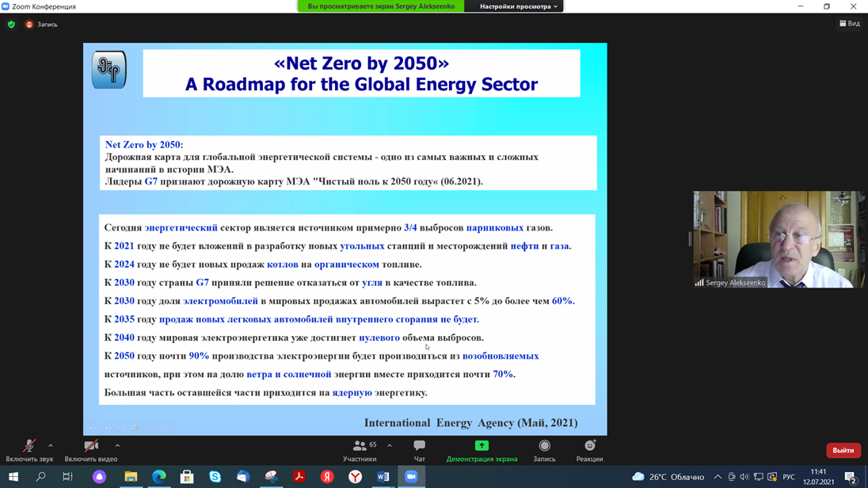Screen dimensions: 868x488
Task: Click green encryption shield icon
Action: (x=11, y=25)
